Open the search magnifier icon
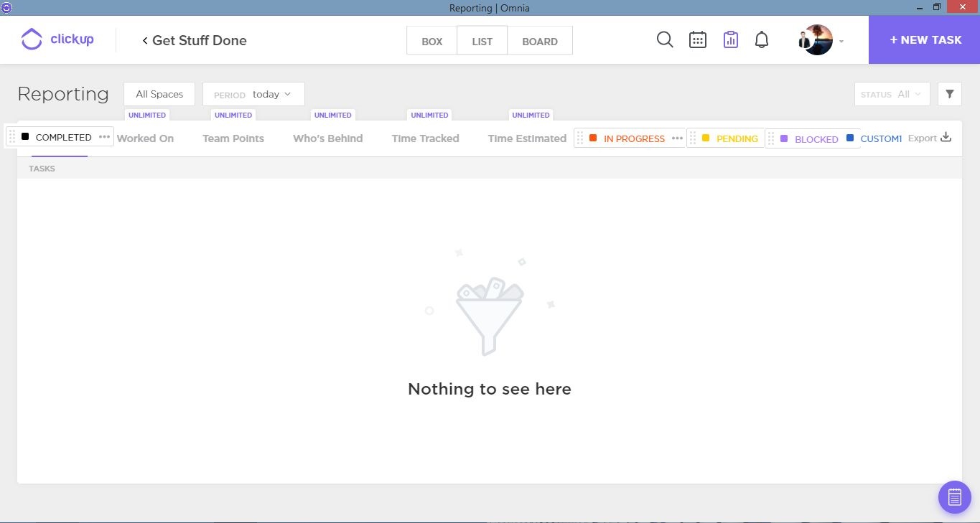980x523 pixels. [665, 39]
